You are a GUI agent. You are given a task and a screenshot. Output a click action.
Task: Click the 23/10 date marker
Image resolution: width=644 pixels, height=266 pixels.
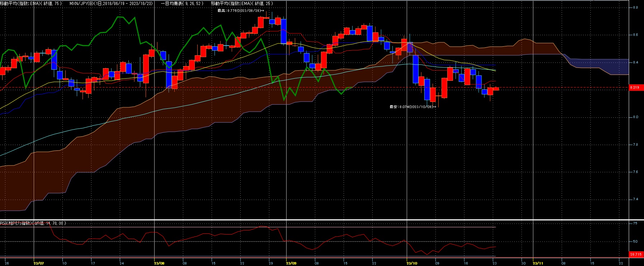click(412, 263)
